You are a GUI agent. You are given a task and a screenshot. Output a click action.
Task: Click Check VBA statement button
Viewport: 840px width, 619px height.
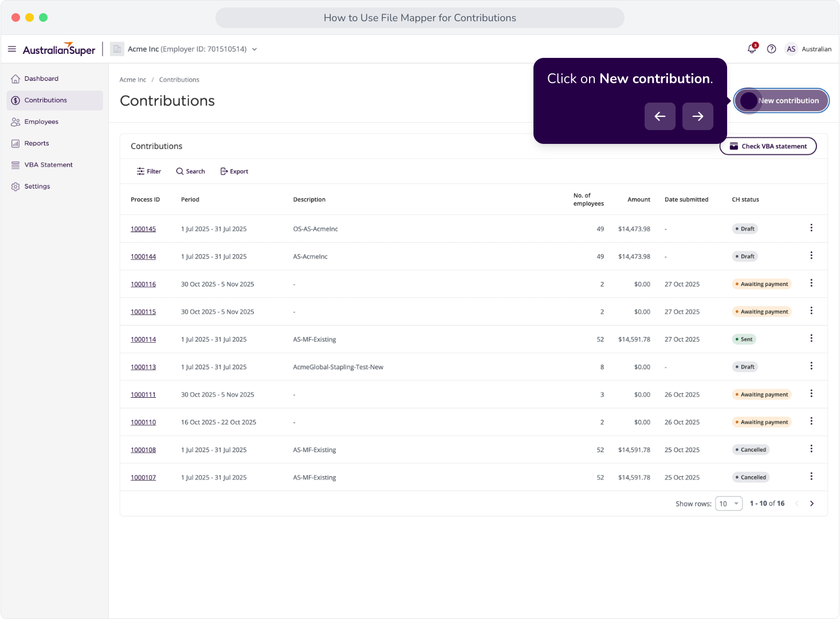tap(768, 146)
